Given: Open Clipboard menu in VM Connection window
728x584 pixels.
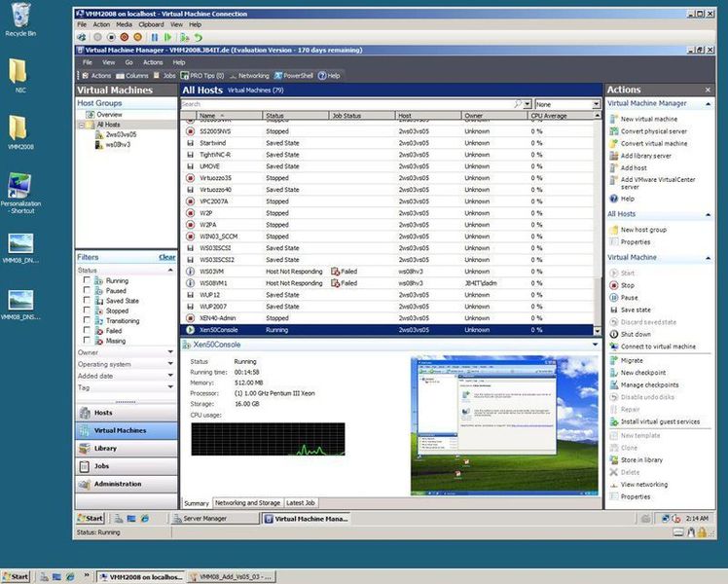Looking at the screenshot, I should coord(151,24).
